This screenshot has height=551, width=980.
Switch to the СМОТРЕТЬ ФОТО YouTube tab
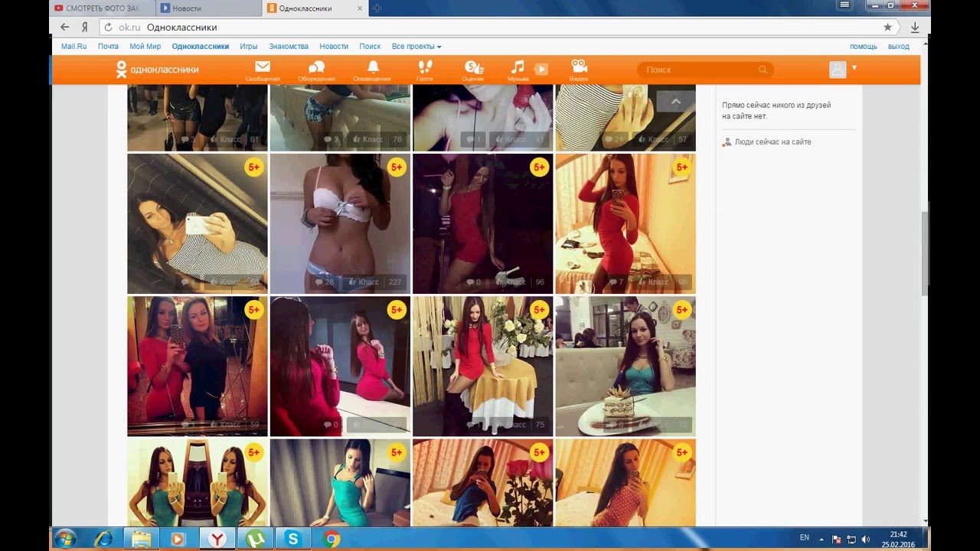(103, 8)
